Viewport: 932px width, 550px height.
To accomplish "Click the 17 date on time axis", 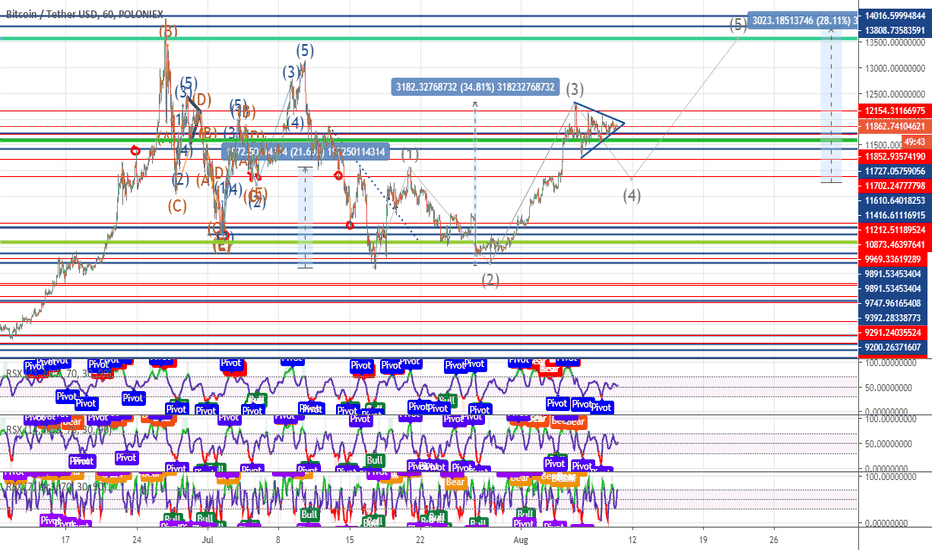I will tap(65, 540).
